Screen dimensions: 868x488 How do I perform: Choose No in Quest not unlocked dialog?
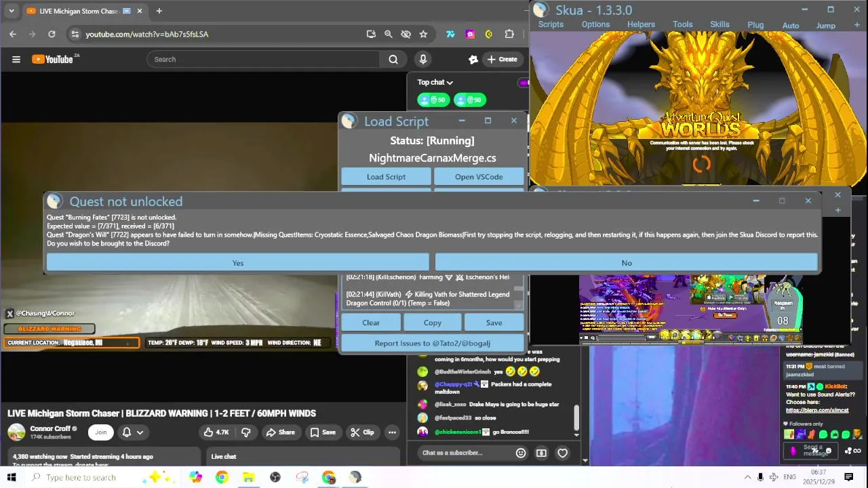point(627,262)
